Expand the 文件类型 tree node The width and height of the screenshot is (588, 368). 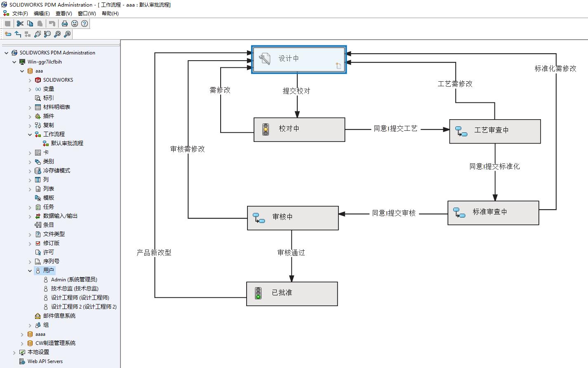30,234
